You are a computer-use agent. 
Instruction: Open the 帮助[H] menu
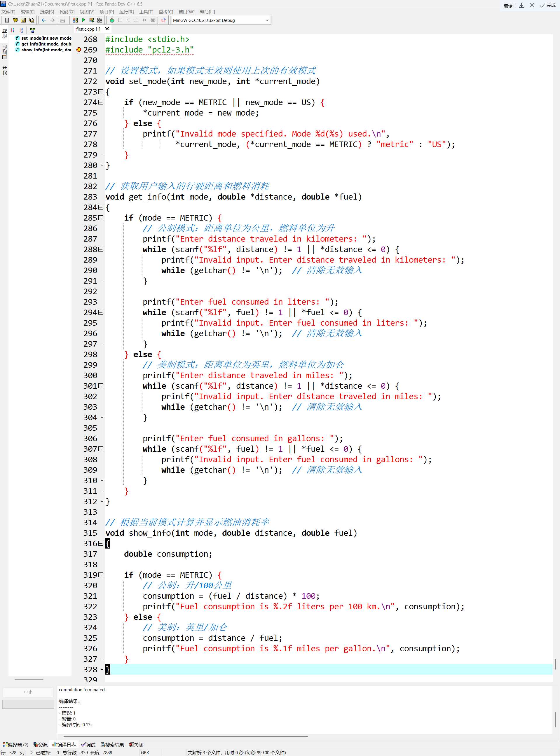point(207,12)
